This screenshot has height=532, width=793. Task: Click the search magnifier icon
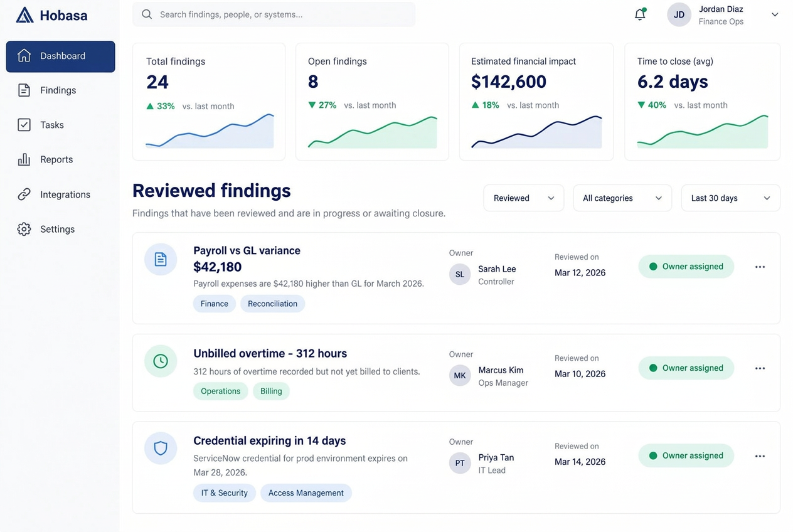tap(147, 14)
